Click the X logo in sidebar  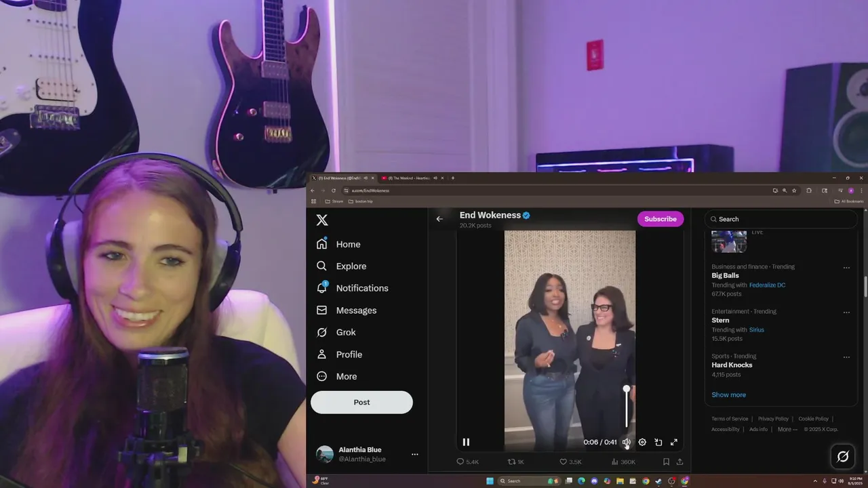[x=322, y=220]
